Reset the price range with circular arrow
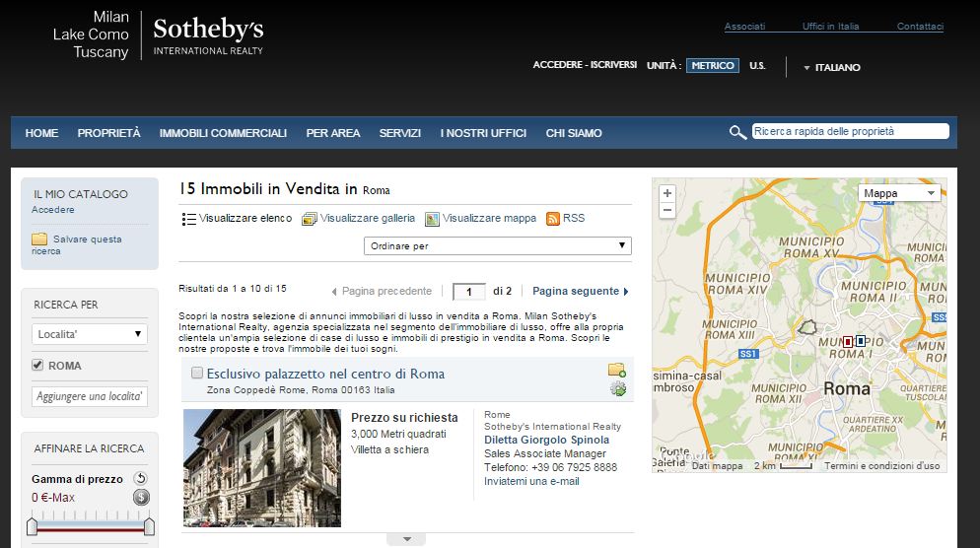The width and height of the screenshot is (980, 548). click(140, 479)
